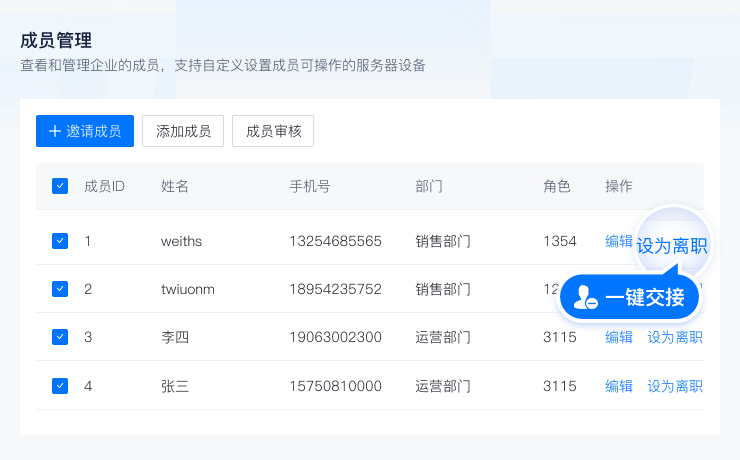Set 张三 as resigned via 设为离职

point(675,386)
